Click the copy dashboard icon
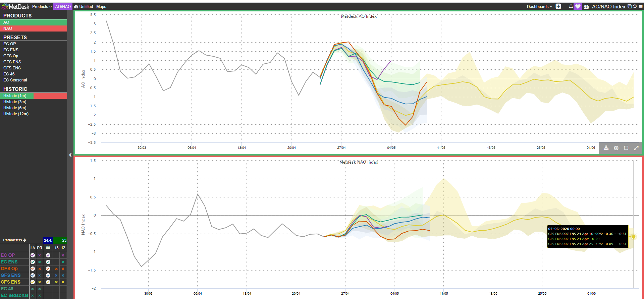 tap(630, 6)
